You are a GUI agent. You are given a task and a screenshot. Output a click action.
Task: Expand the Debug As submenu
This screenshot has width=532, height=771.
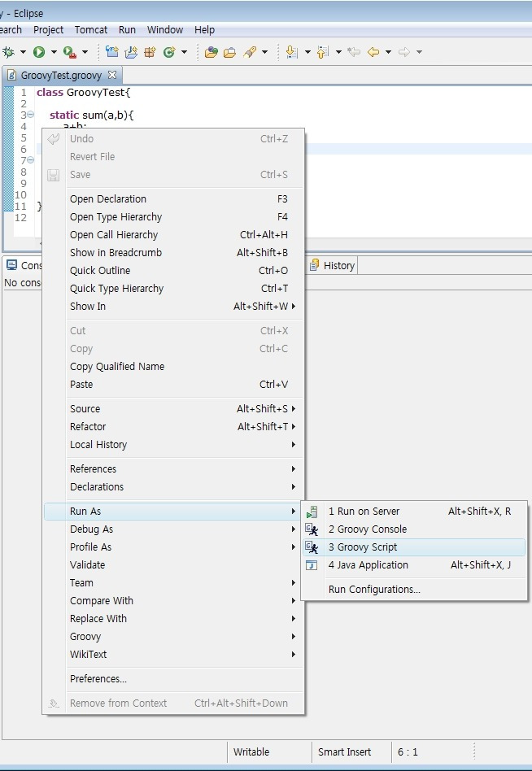pyautogui.click(x=173, y=529)
